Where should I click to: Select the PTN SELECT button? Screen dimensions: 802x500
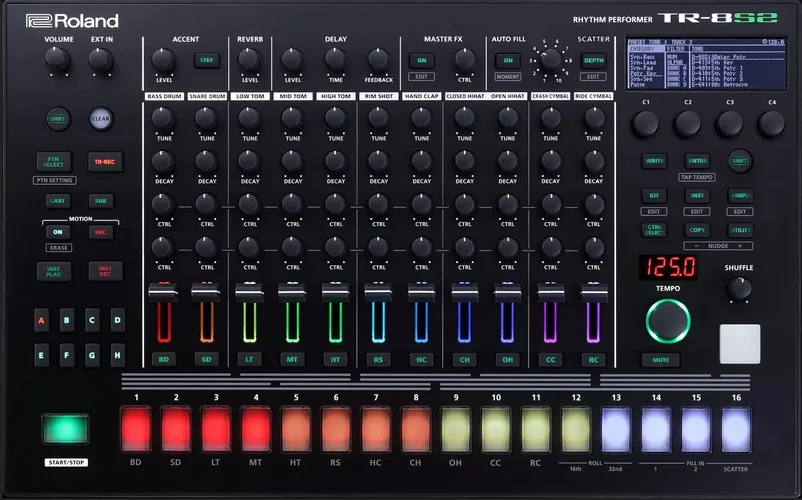(x=54, y=162)
